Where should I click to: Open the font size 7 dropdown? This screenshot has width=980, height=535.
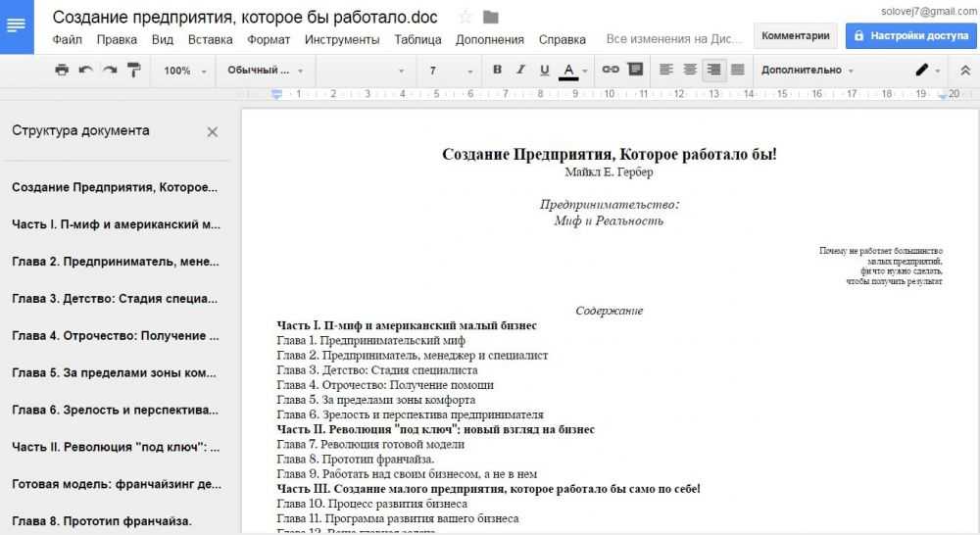pyautogui.click(x=450, y=71)
